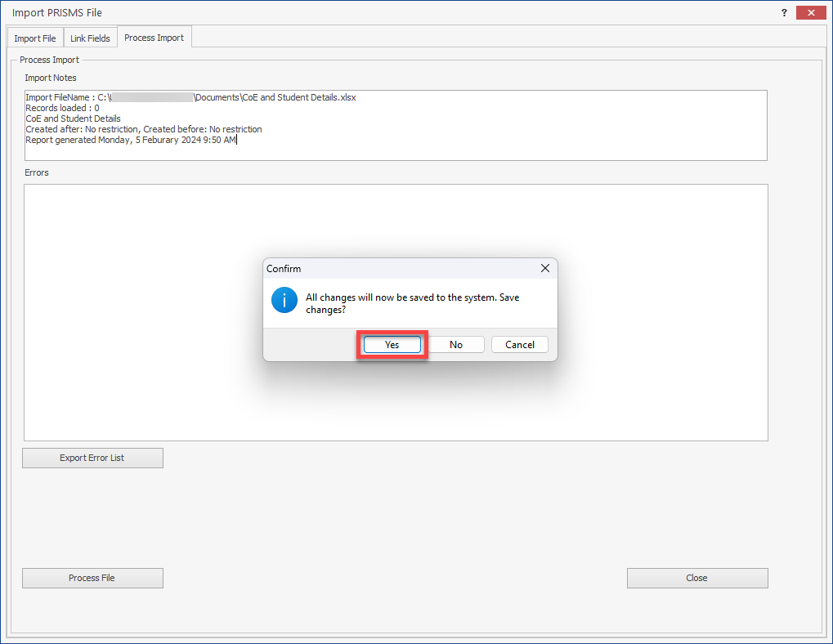
Task: Click the Confirm dialog title bar
Action: coord(392,268)
